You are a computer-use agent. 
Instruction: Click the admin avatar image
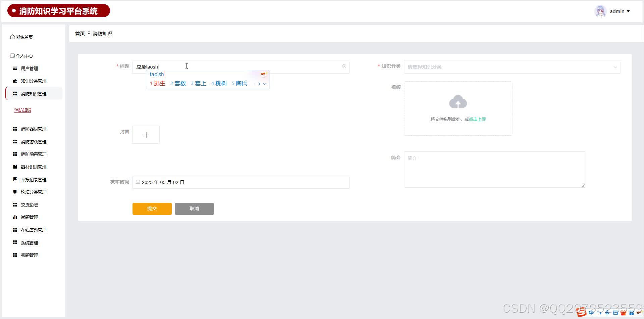tap(600, 11)
